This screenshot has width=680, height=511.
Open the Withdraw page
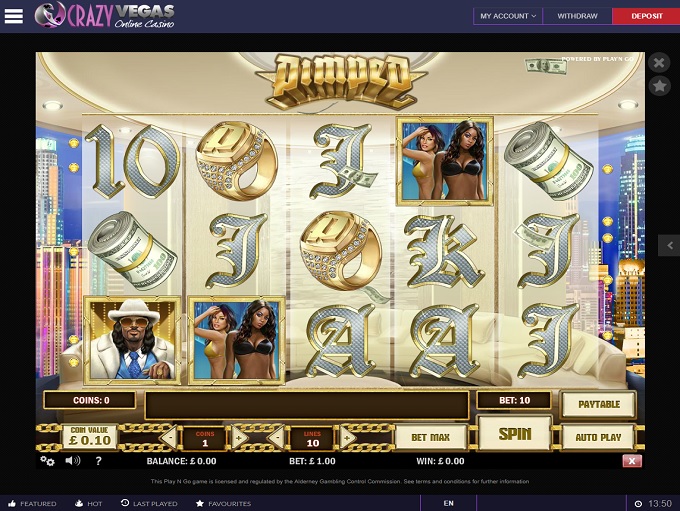[x=577, y=16]
